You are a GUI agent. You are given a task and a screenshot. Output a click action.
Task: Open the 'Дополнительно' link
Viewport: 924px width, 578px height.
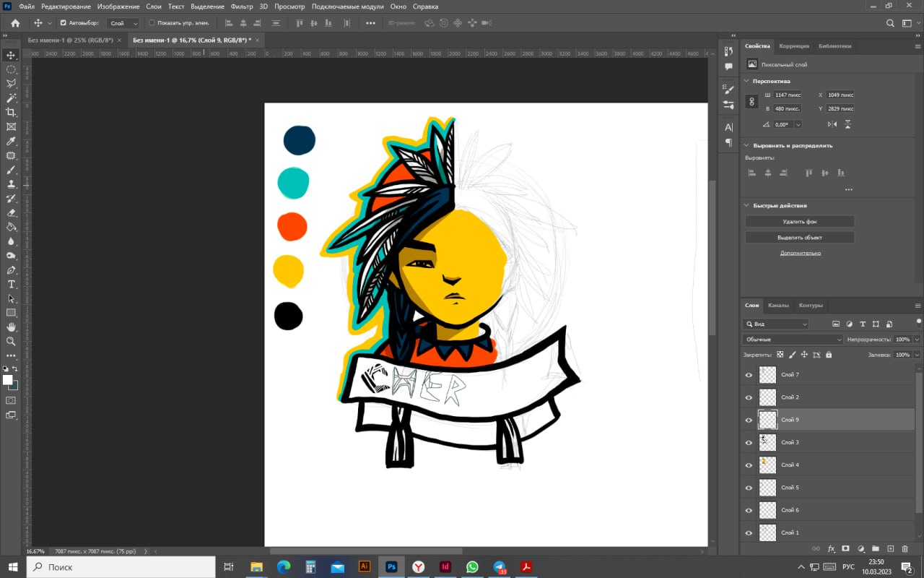801,253
